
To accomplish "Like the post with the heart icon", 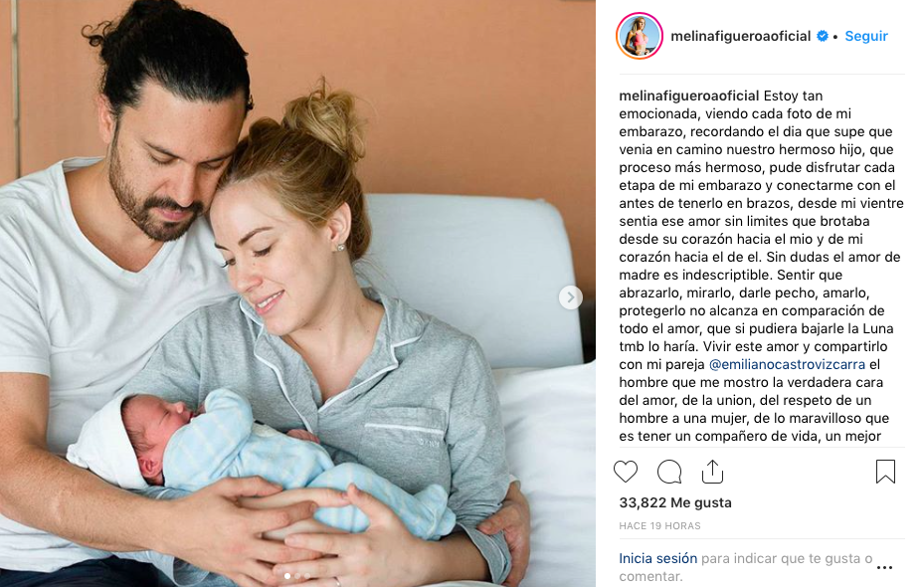I will (626, 472).
